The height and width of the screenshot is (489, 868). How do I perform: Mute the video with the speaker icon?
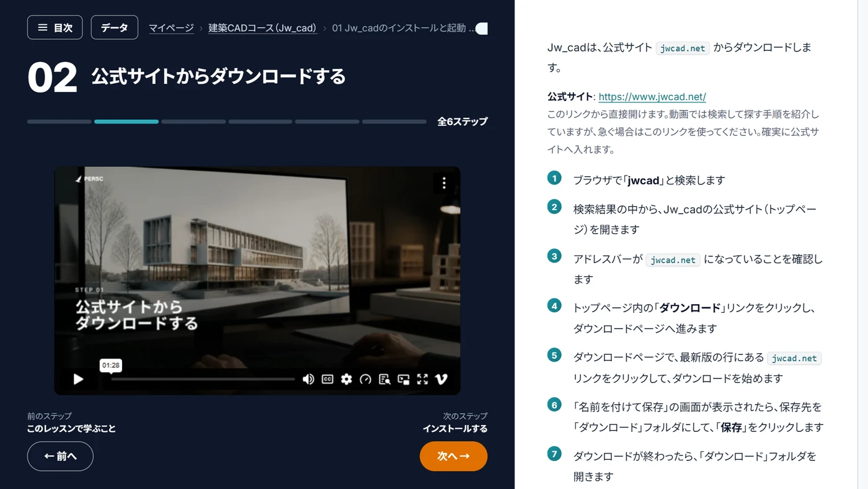click(308, 379)
